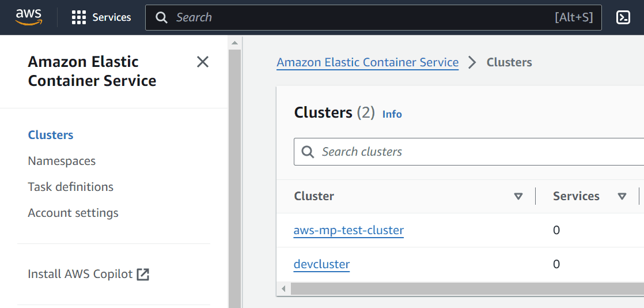
Task: Click the AWS logo home icon
Action: click(29, 17)
